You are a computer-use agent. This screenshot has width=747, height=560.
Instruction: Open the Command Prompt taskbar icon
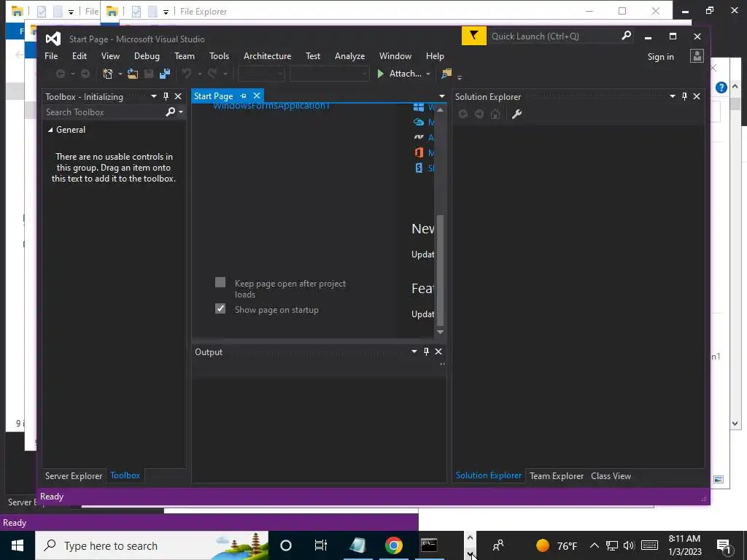[429, 545]
